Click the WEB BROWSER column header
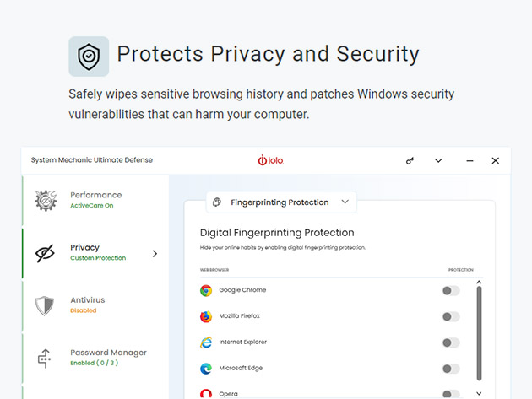The height and width of the screenshot is (399, 532). (214, 270)
